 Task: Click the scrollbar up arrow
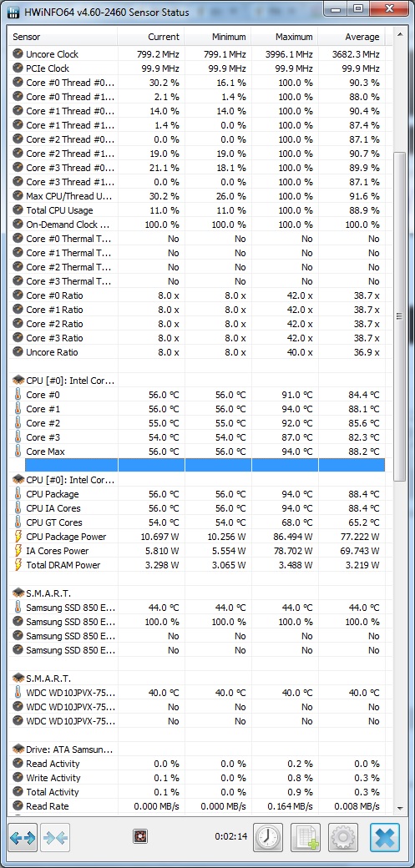pyautogui.click(x=399, y=36)
